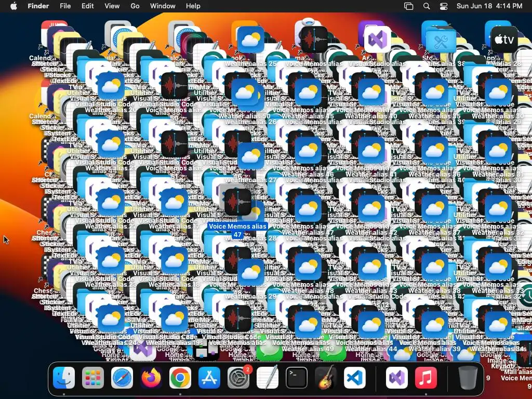Select the Weather alias 25 icon near top

251,39
